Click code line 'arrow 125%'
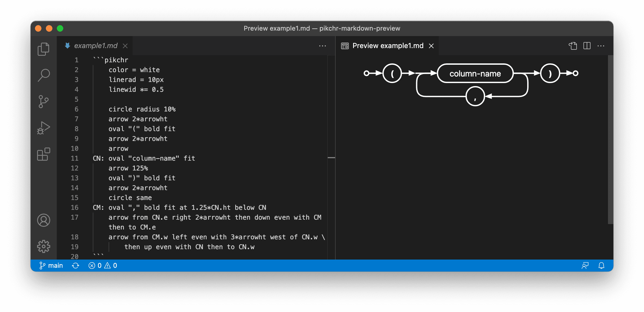The width and height of the screenshot is (644, 312). tap(128, 168)
